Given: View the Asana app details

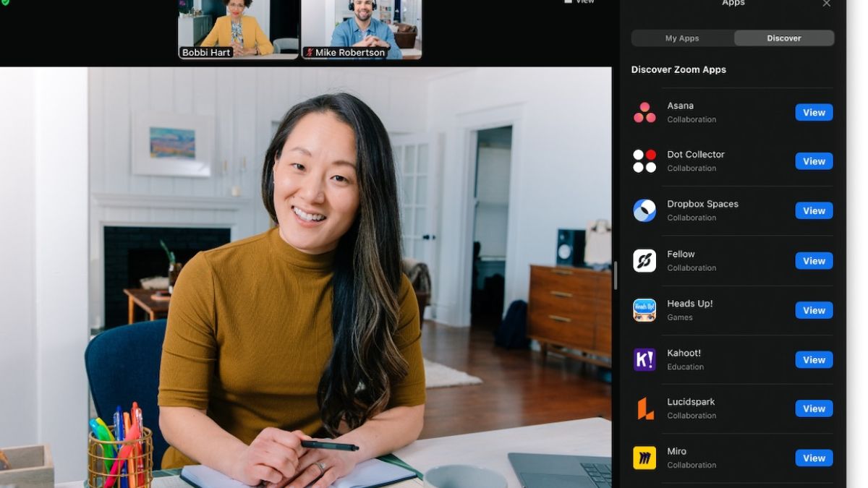Looking at the screenshot, I should 814,112.
